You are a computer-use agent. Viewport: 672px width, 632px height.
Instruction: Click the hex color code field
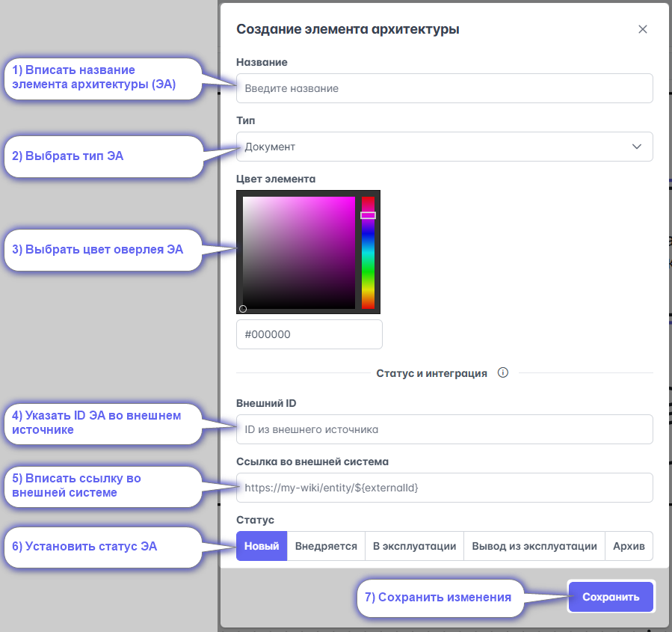309,334
